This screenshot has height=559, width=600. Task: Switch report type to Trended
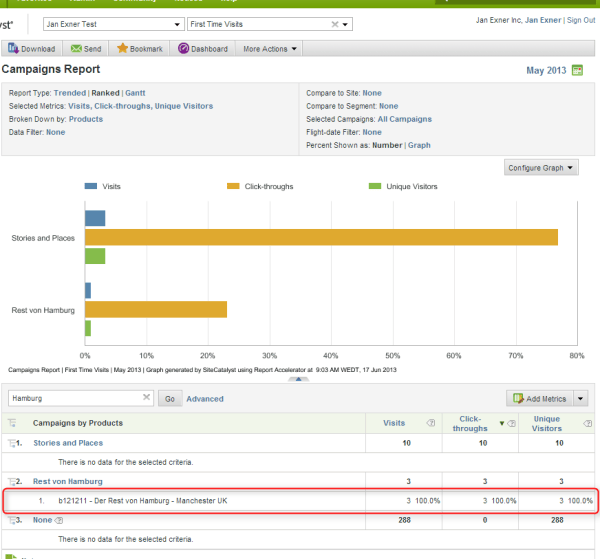click(x=70, y=93)
